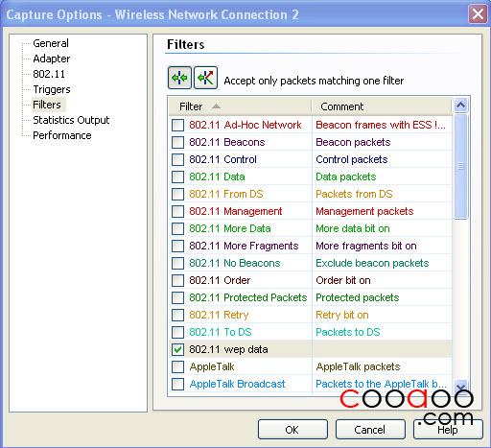Click the OK button
The image size is (491, 448).
tap(292, 430)
